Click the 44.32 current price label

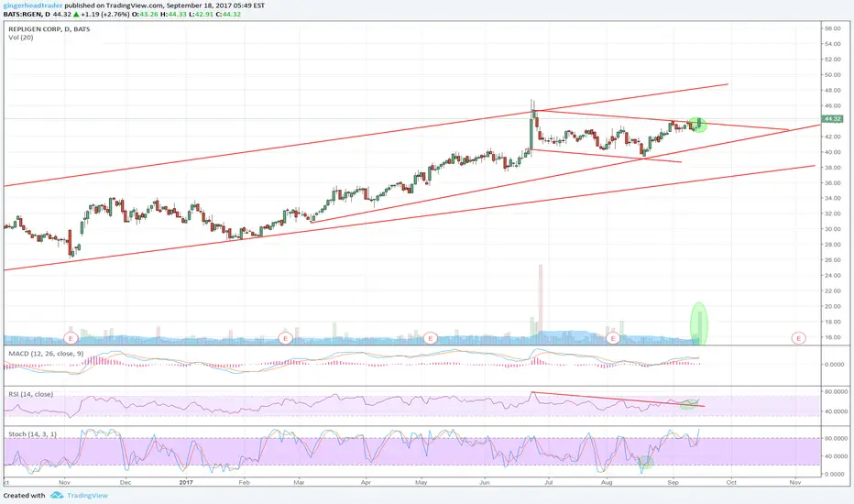tap(832, 118)
